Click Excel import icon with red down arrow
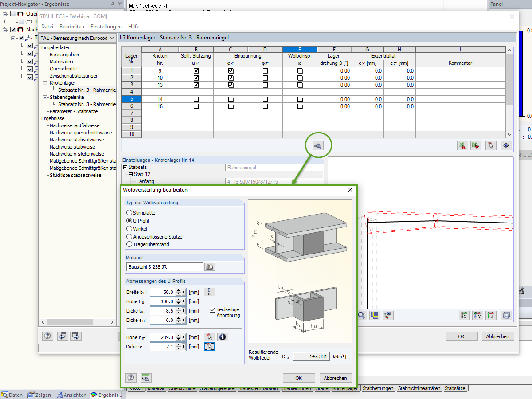 [476, 145]
